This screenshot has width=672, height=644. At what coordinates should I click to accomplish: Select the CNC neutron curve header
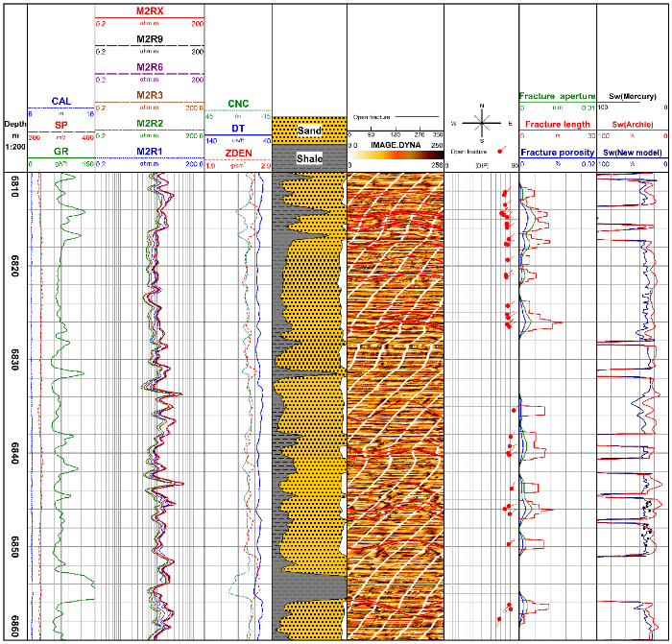click(237, 103)
